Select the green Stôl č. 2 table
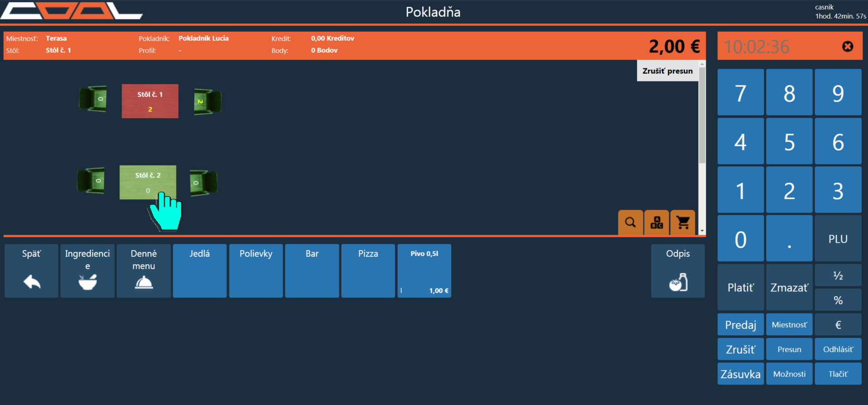Viewport: 868px width, 405px height. 148,182
